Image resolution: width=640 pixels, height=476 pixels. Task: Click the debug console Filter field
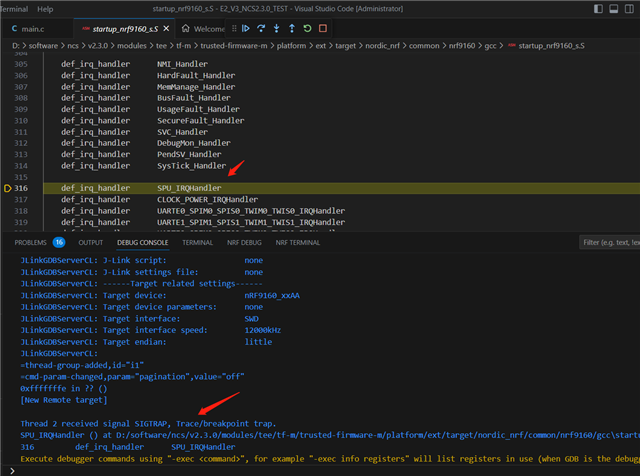click(610, 242)
